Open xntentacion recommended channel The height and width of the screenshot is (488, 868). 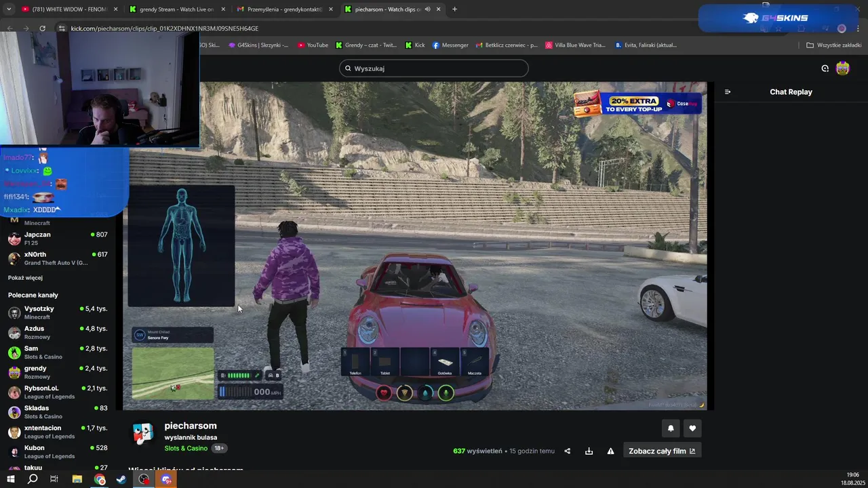coord(58,432)
